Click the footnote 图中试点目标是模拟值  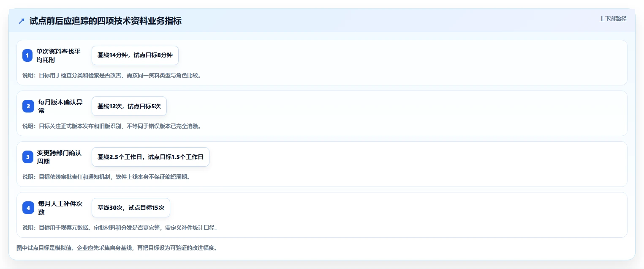[x=117, y=248]
